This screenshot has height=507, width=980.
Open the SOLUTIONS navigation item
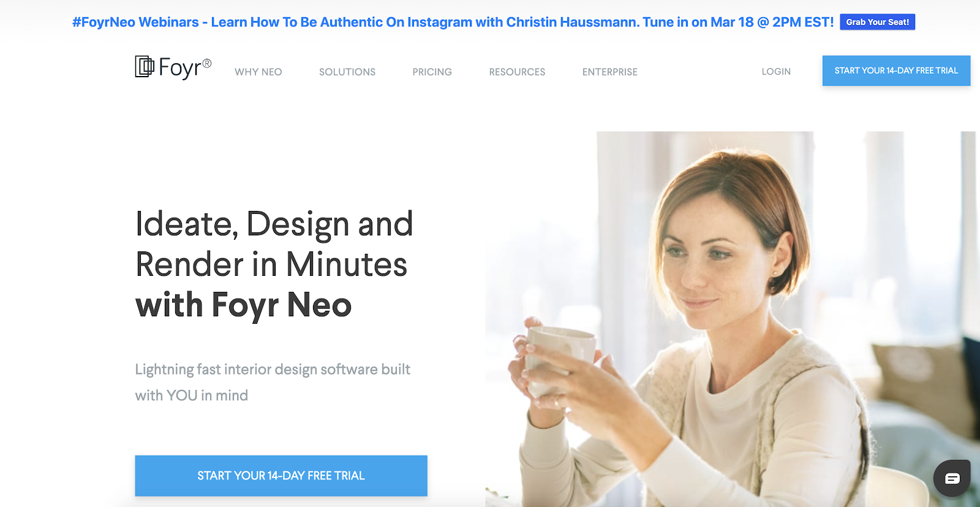pos(347,72)
